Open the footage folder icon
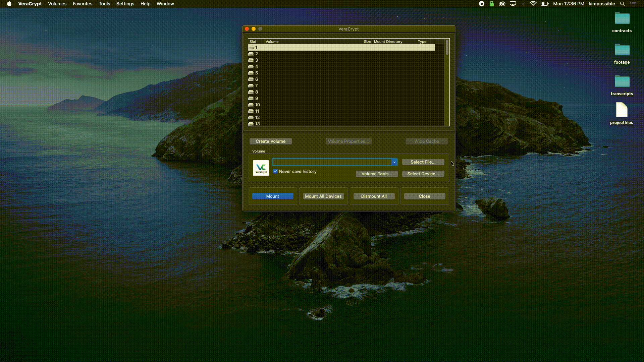This screenshot has width=644, height=362. tap(622, 50)
